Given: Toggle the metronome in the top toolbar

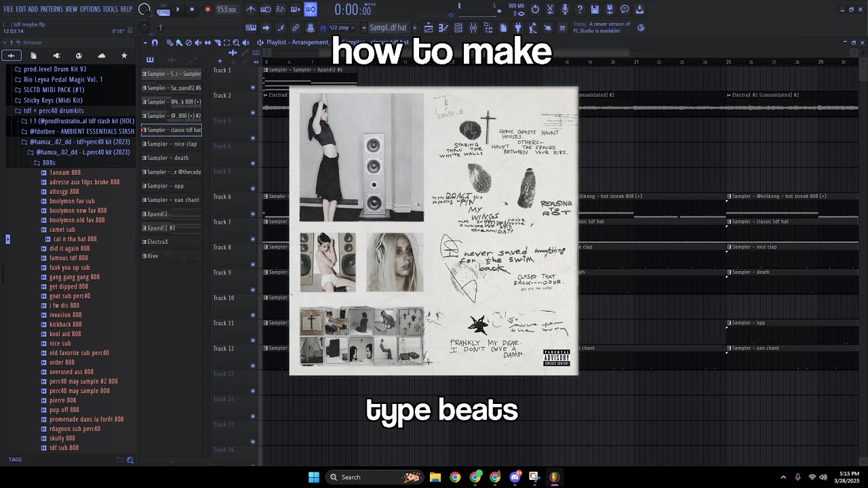Looking at the screenshot, I should click(x=251, y=9).
